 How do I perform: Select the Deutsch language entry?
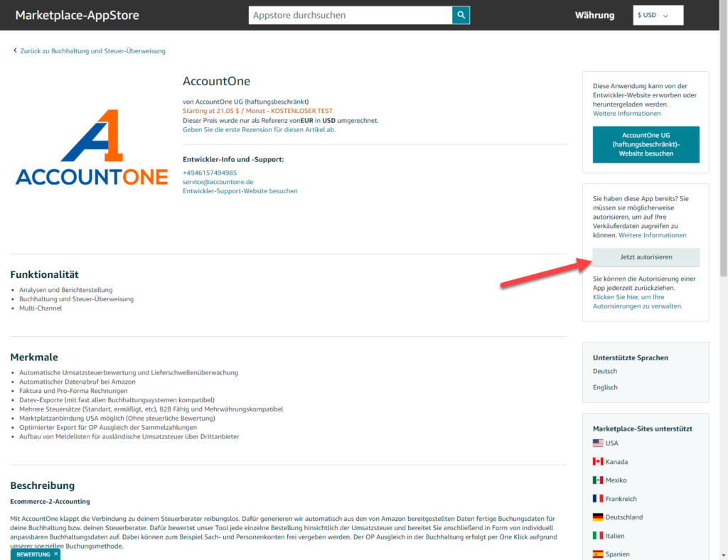(605, 371)
